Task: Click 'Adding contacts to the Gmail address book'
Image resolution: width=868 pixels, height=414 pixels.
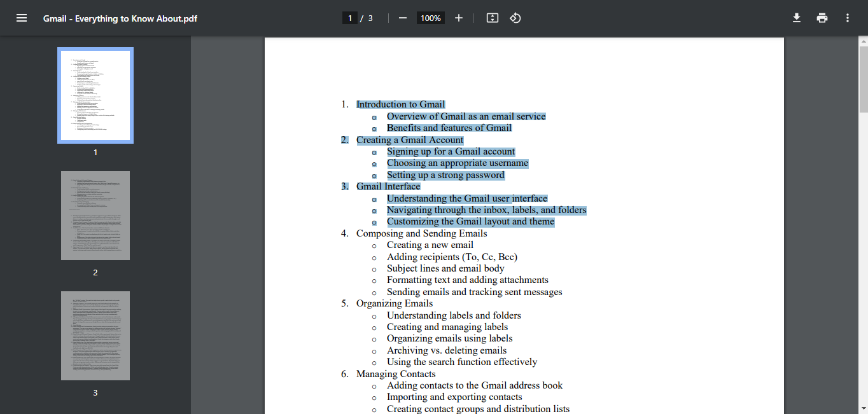Action: point(475,385)
